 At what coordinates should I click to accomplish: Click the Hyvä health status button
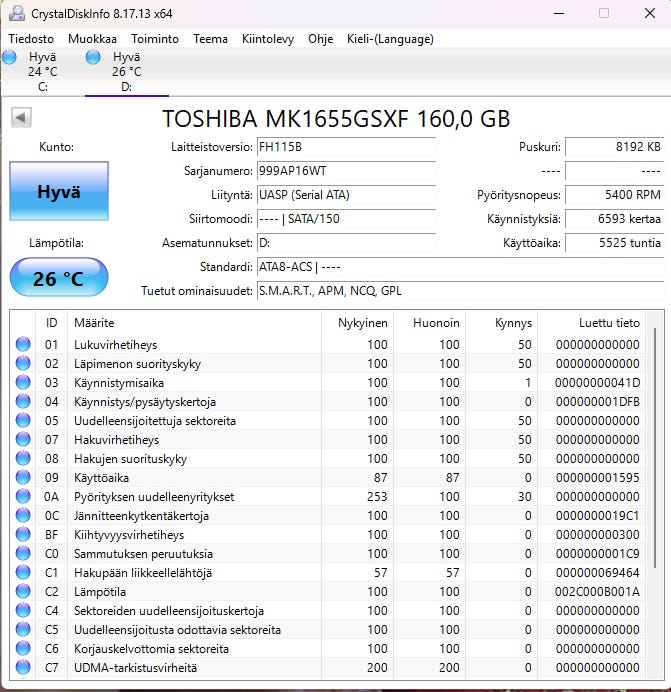click(58, 192)
